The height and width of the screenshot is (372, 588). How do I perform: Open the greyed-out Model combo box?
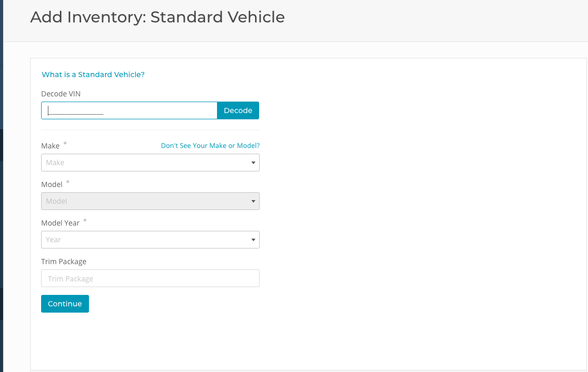tap(146, 201)
